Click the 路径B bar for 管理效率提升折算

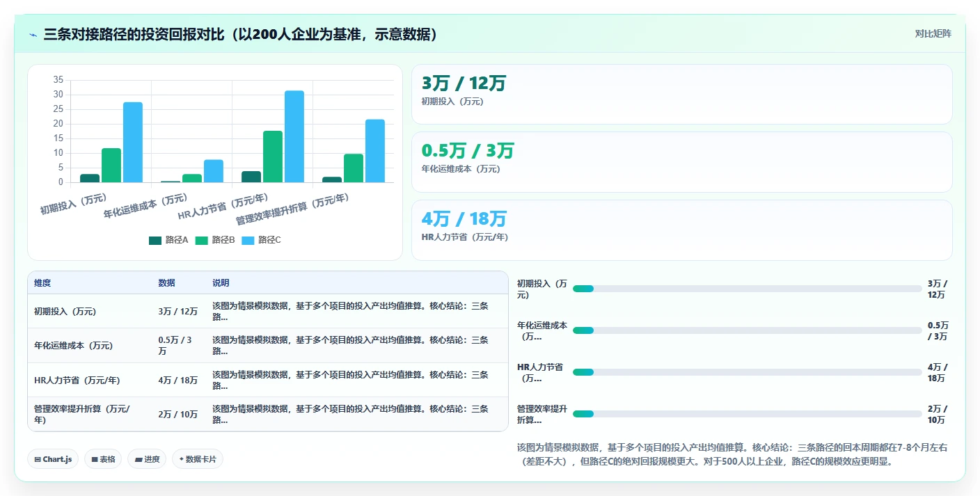(354, 168)
